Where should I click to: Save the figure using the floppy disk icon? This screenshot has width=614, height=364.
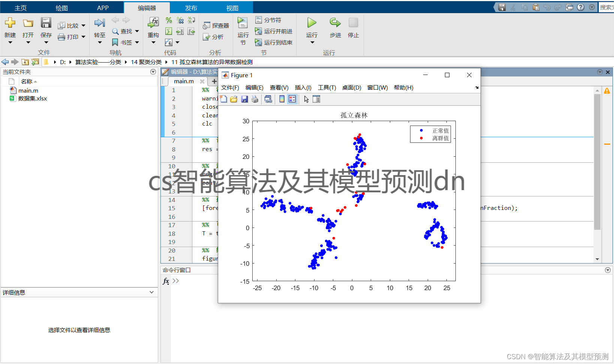(x=244, y=99)
